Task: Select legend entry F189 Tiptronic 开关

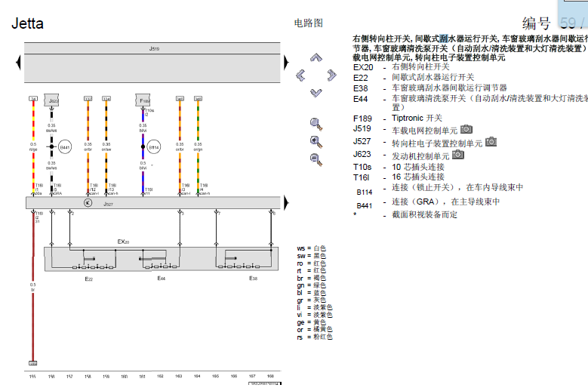Action: 398,118
